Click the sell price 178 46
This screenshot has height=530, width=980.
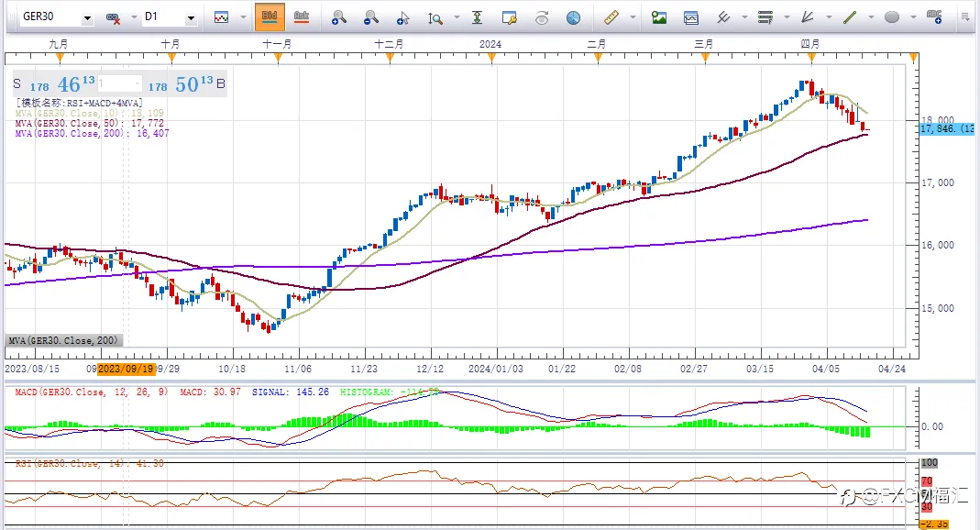pos(61,83)
